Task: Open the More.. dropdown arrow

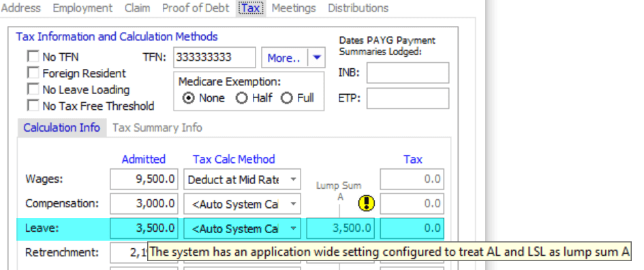Action: tap(316, 57)
